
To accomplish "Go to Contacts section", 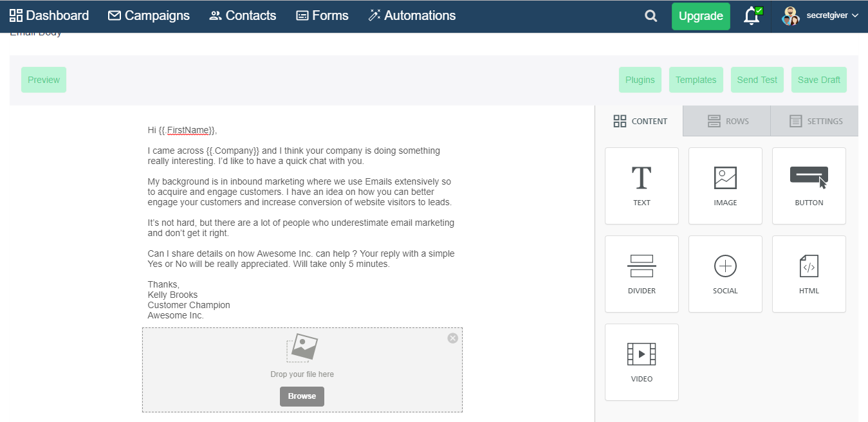I will click(x=243, y=15).
